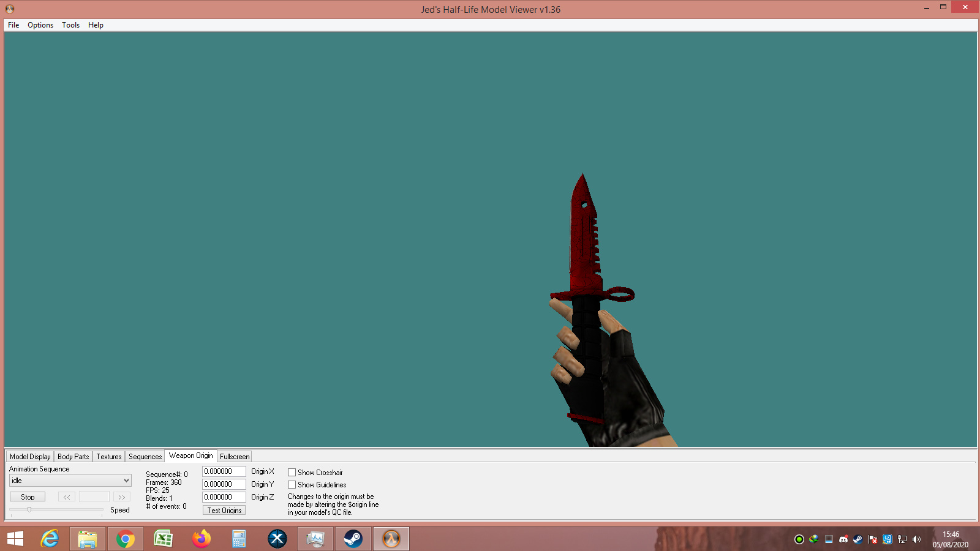
Task: Open Action Center flag tray icon
Action: [x=873, y=539]
